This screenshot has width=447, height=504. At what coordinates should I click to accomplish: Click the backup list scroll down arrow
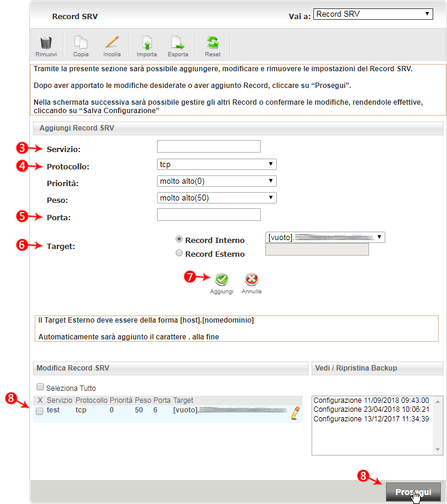tap(437, 450)
